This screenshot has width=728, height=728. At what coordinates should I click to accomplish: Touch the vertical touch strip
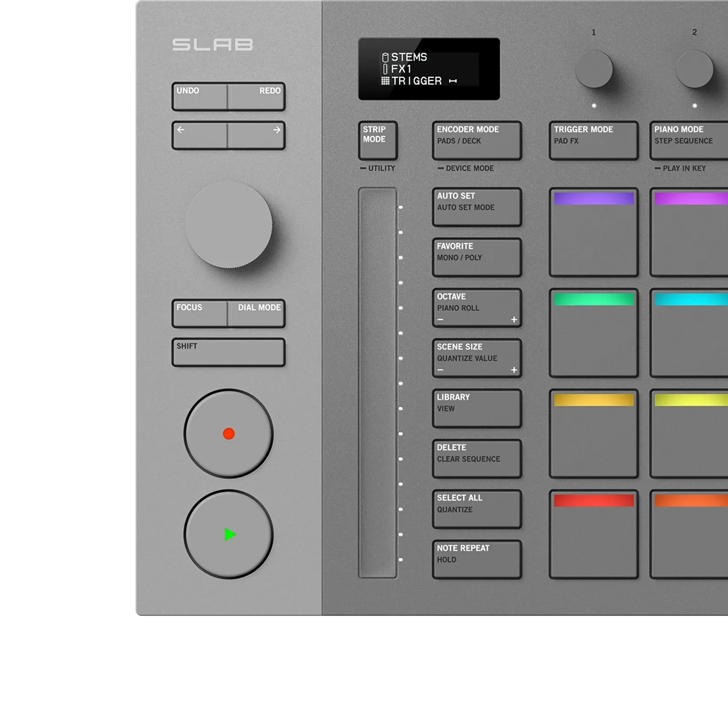(377, 383)
